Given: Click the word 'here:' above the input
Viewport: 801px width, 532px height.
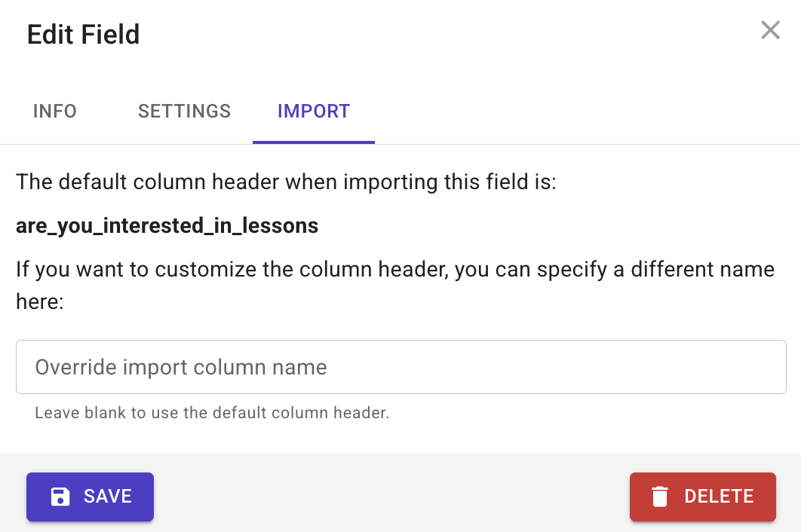Looking at the screenshot, I should coord(40,301).
